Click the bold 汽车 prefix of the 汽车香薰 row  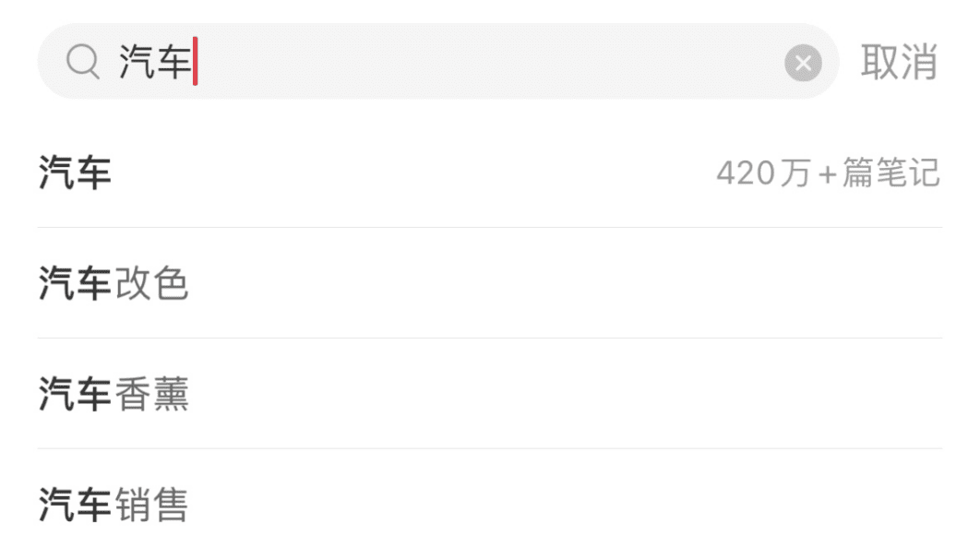75,393
